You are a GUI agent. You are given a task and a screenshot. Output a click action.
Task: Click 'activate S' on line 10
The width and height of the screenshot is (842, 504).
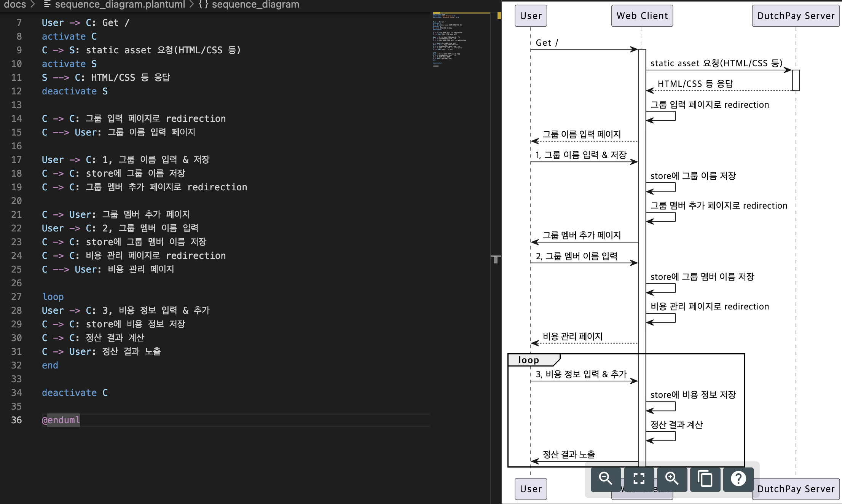tap(69, 64)
